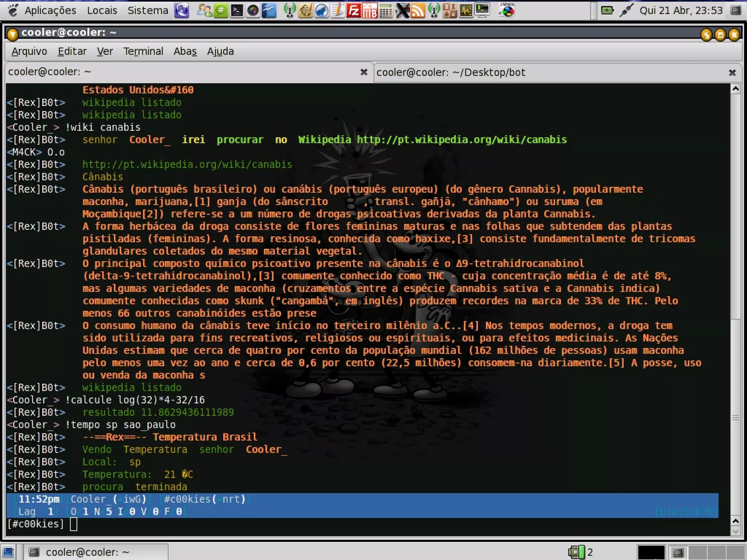The height and width of the screenshot is (560, 747).
Task: Click the show-desktop monitor icon at top right
Action: pyautogui.click(x=736, y=10)
